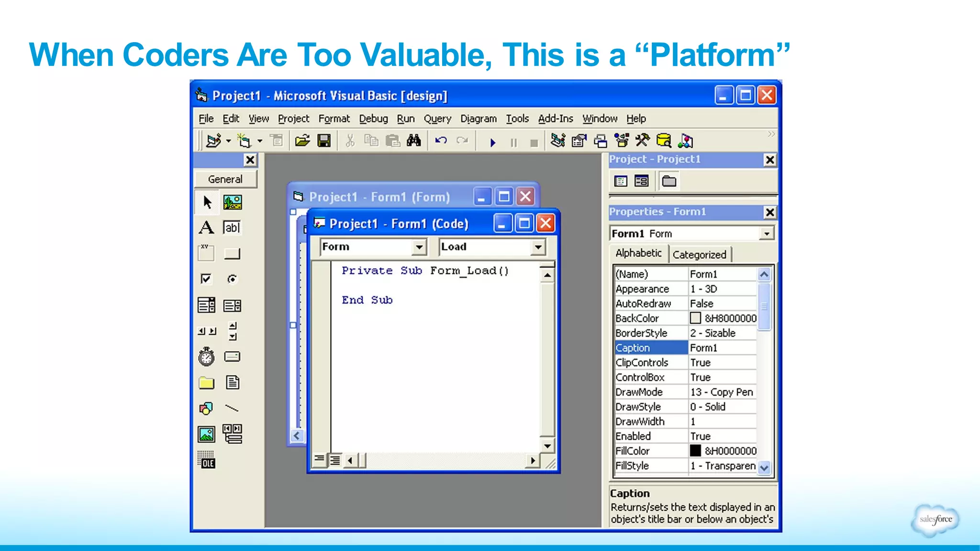Open Add Standard EXE Project dropdown arrow
Screen dimensions: 980x551
(228, 141)
